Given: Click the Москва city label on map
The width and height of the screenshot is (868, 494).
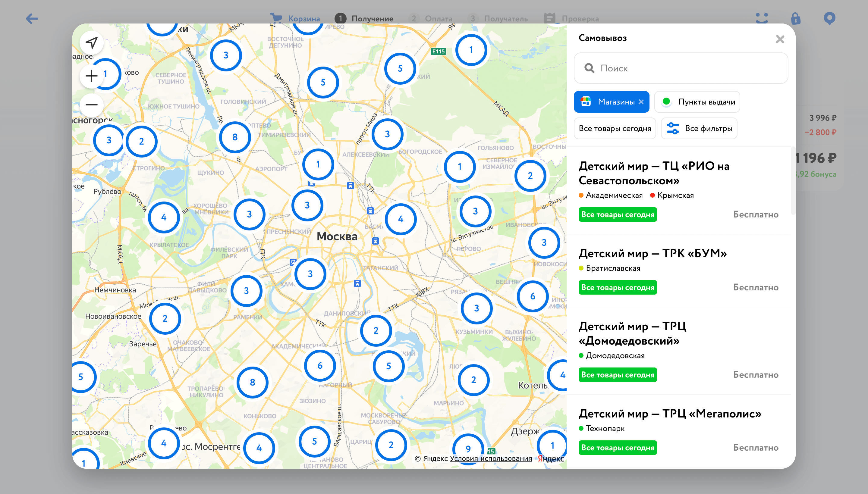Looking at the screenshot, I should point(337,236).
